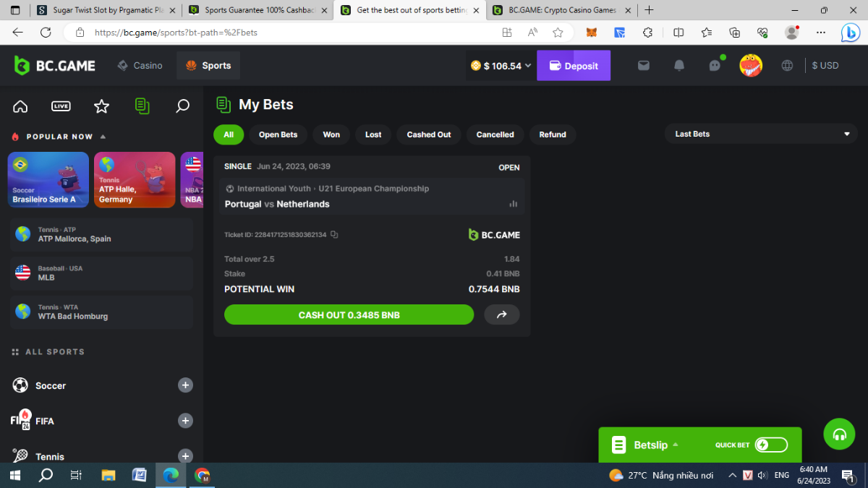
Task: Expand the FIFA sports category
Action: coord(185,421)
